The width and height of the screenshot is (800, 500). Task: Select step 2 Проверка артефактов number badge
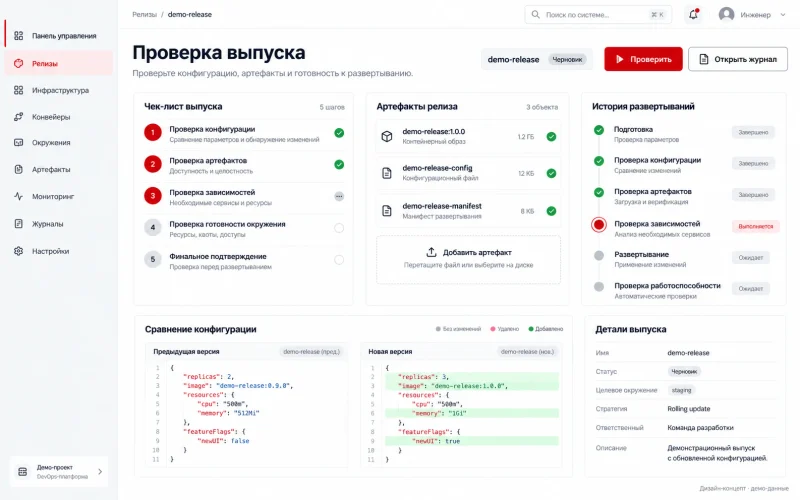click(153, 164)
